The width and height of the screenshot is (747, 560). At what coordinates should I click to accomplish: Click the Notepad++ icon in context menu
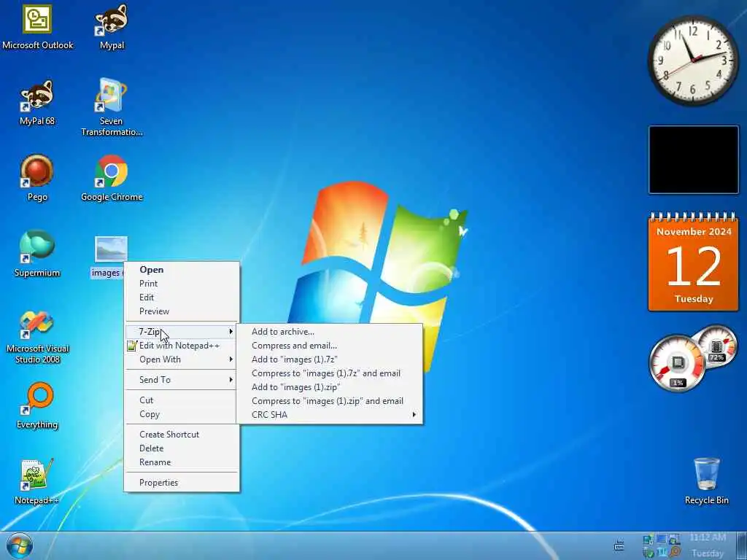pos(132,345)
